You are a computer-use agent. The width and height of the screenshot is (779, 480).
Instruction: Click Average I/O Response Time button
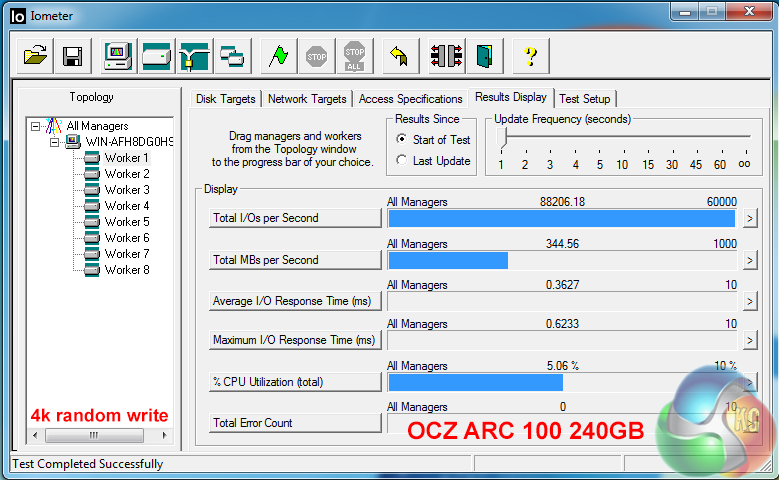[x=295, y=301]
